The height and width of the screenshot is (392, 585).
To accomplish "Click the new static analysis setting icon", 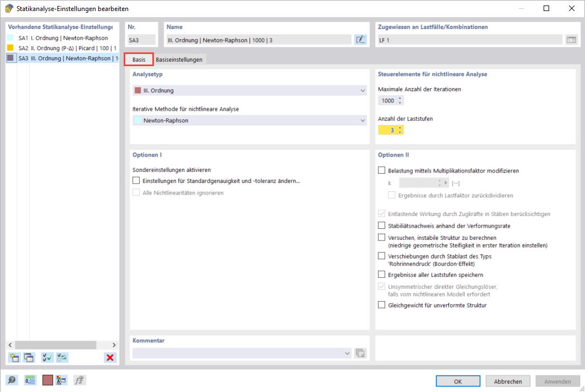I will click(x=14, y=358).
